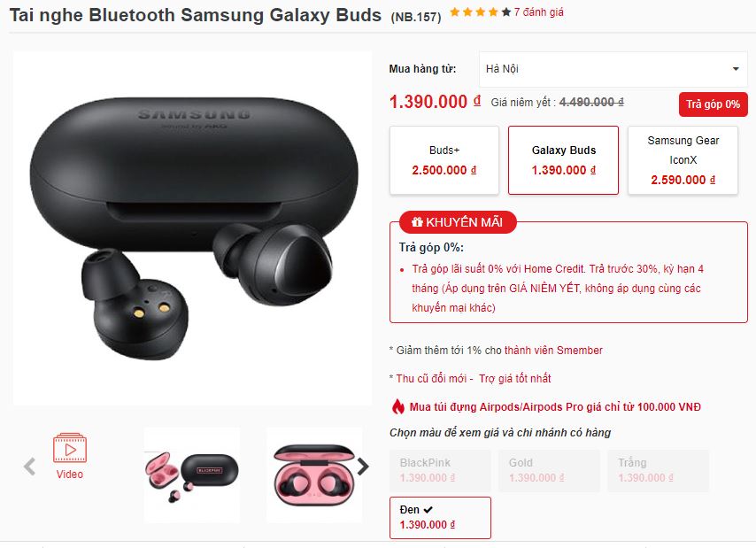Select the Buds+ model option
This screenshot has height=548, width=756.
(x=444, y=160)
